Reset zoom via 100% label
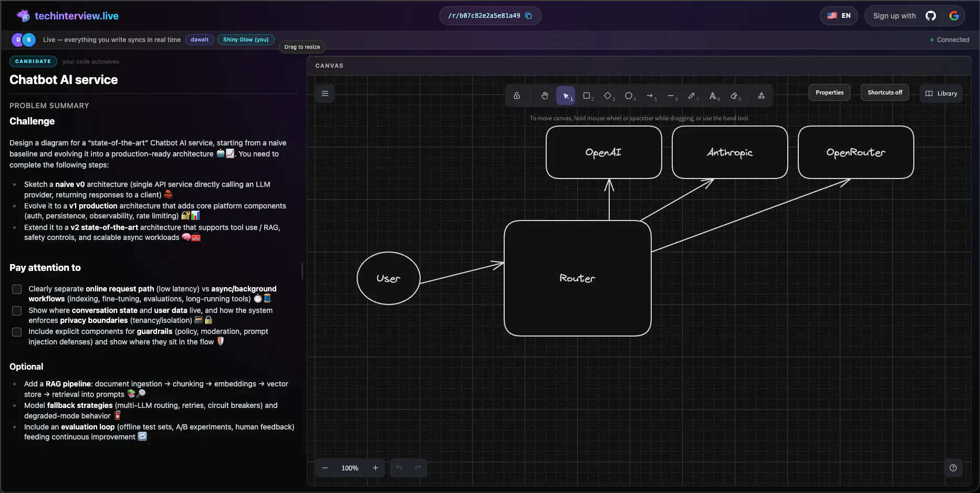Screen dimensions: 980x493 (x=350, y=468)
